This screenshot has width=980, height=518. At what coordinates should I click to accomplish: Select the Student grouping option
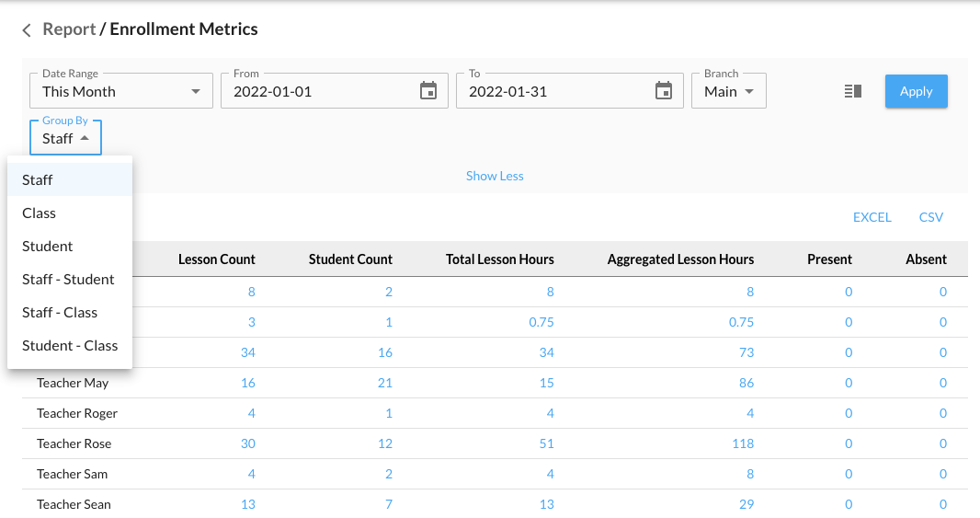click(x=48, y=247)
